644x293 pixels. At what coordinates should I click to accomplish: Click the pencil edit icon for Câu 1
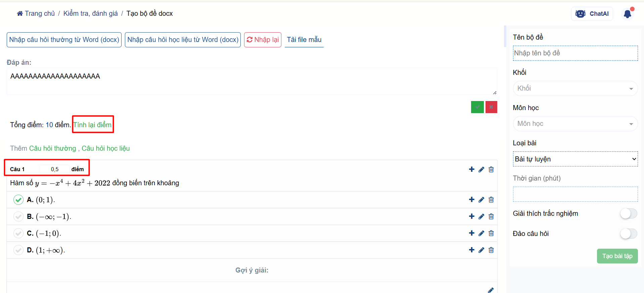481,169
